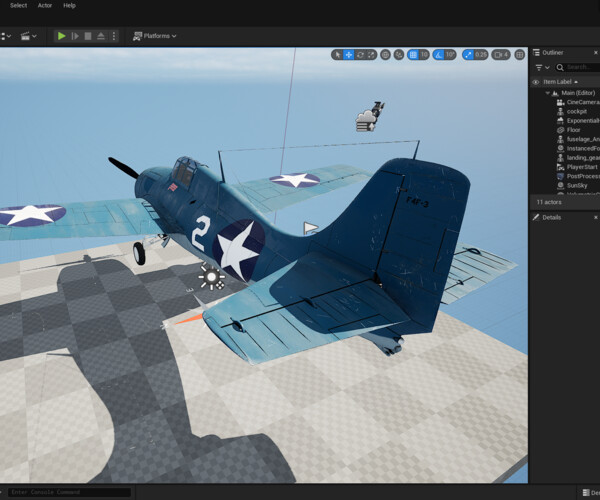Screen dimensions: 600x500
Task: Open the Platforms dropdown
Action: 154,36
